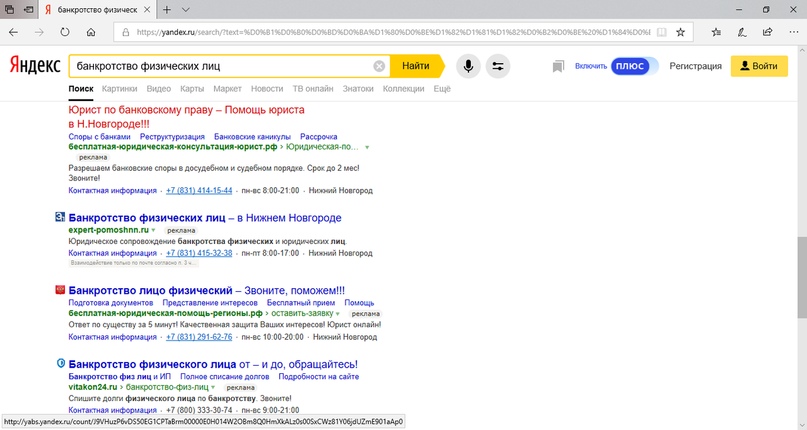Open Юрист по банковскому праву result
Viewport: 807px width, 430px height.
pyautogui.click(x=186, y=117)
